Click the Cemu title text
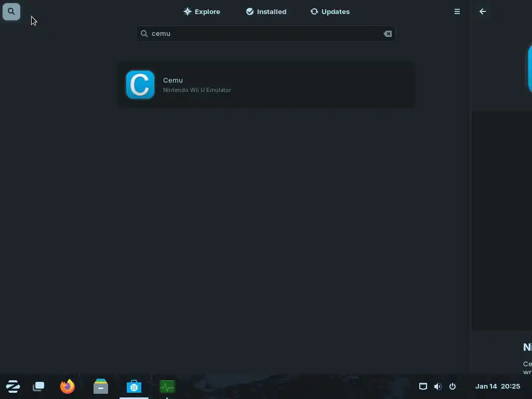The height and width of the screenshot is (399, 532). (172, 81)
